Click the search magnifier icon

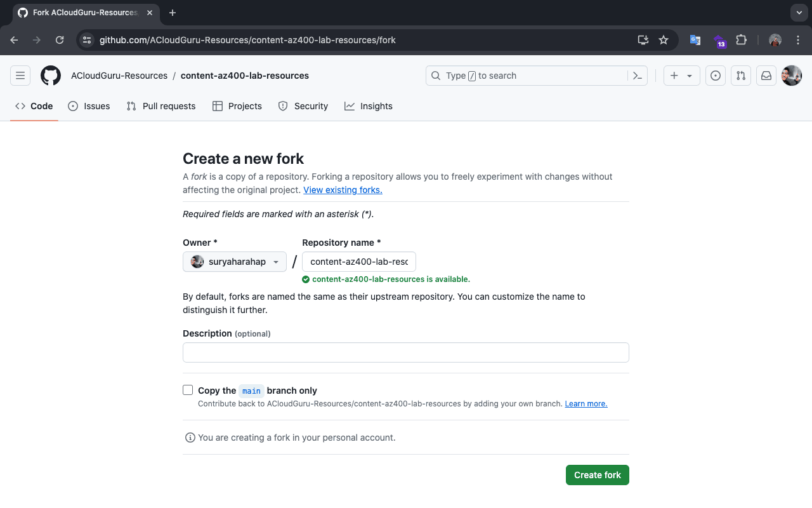[436, 76]
